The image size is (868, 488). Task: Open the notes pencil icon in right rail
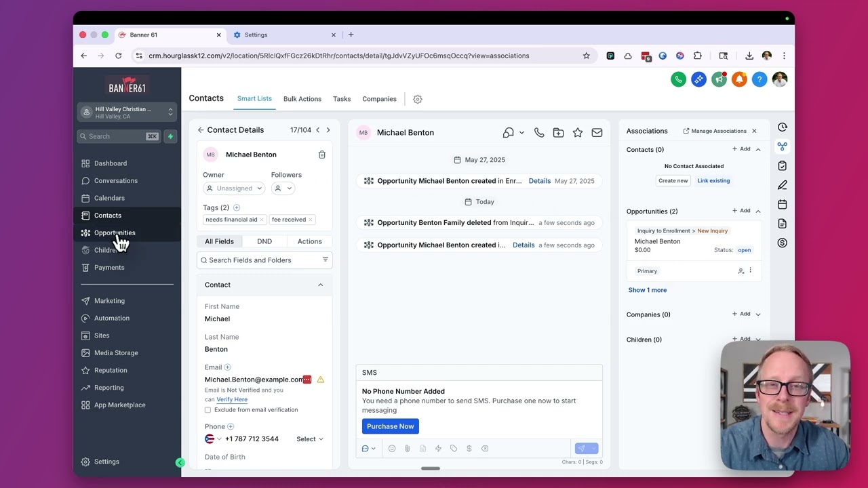pyautogui.click(x=783, y=185)
